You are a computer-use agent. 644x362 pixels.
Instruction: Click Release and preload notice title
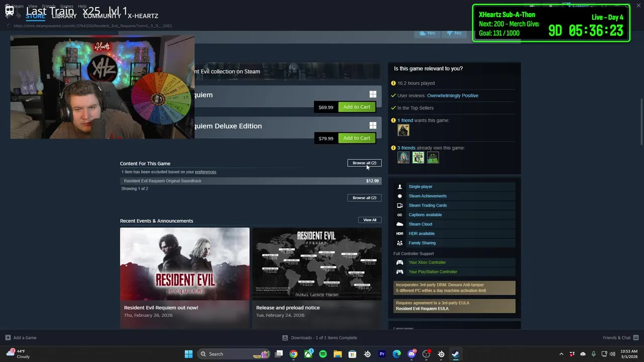[x=288, y=308]
